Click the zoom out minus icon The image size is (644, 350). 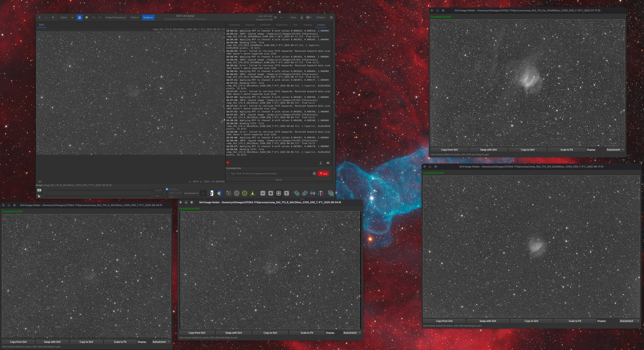[x=262, y=193]
